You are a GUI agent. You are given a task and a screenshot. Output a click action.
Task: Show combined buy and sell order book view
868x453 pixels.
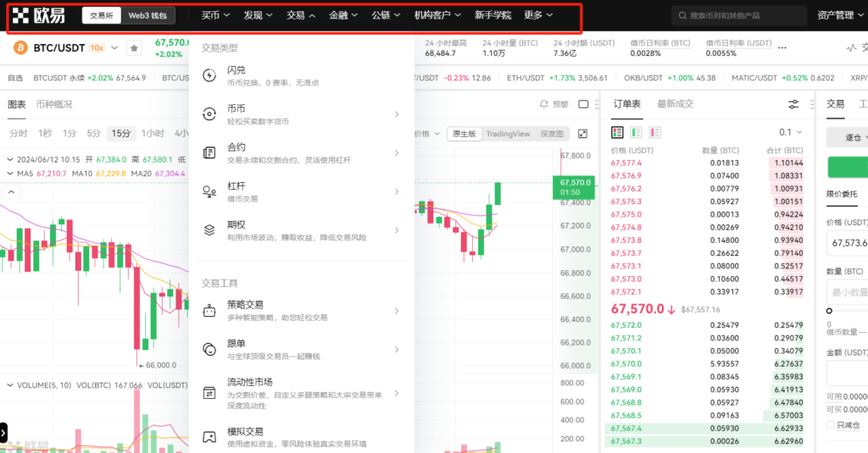coord(617,132)
